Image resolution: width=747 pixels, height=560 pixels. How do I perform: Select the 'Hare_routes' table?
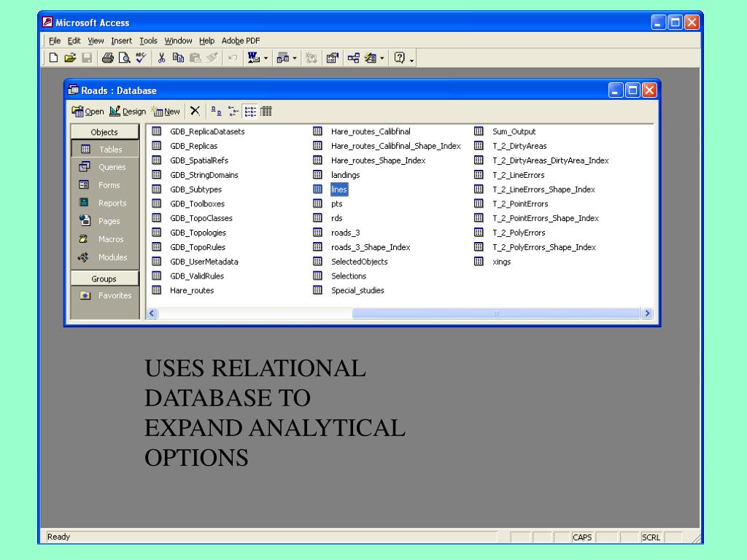pyautogui.click(x=192, y=290)
